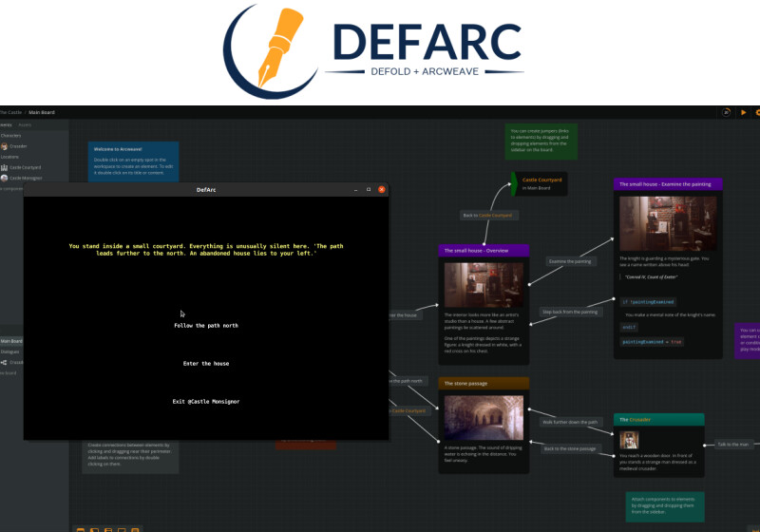Screen dimensions: 760x532
Task: Open the Crusader dialogue board tree icon
Action: click(4, 362)
